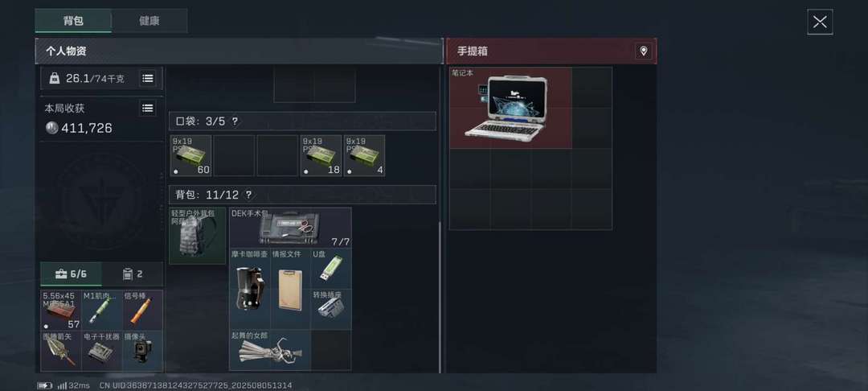Select the 信号棒 signal flare item
Screen dimensions: 868x391
tap(142, 310)
